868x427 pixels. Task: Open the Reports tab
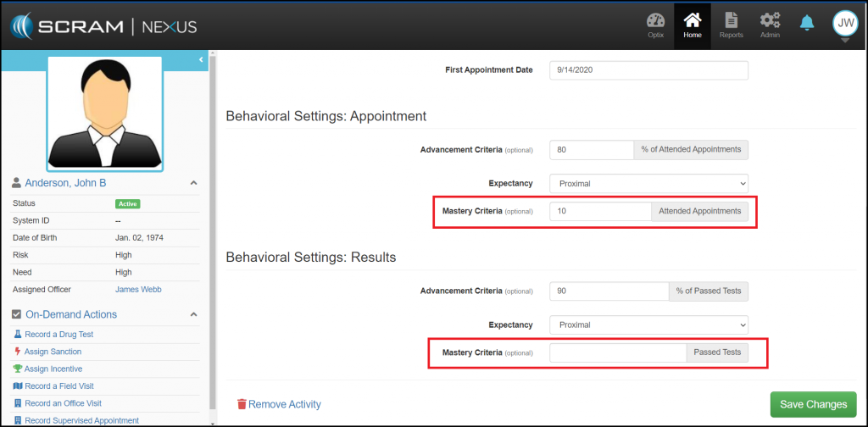(x=731, y=25)
